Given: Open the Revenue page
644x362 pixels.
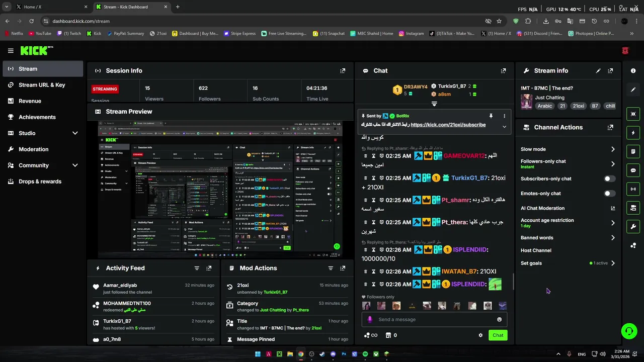Looking at the screenshot, I should pyautogui.click(x=43, y=101).
